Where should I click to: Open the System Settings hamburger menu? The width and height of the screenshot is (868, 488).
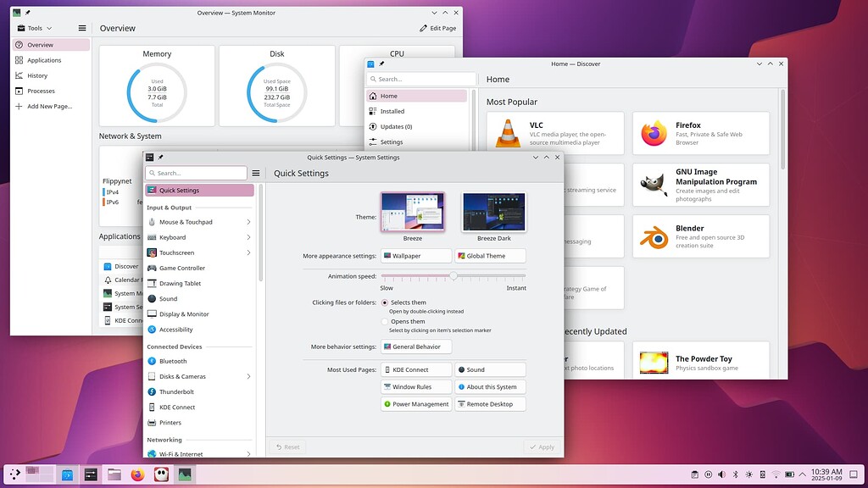(x=255, y=173)
